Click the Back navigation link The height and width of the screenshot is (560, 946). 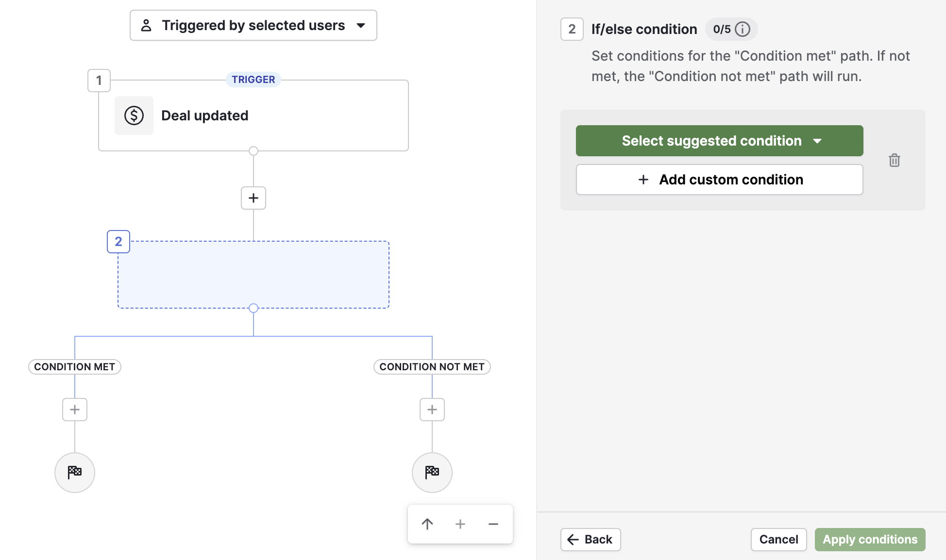[x=590, y=539]
